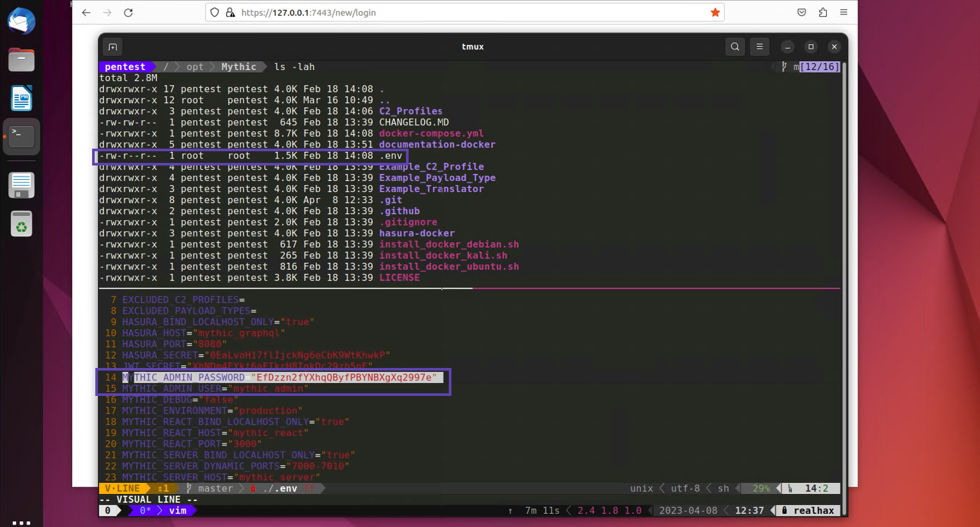Image resolution: width=980 pixels, height=527 pixels.
Task: Open the browser extensions puzzle icon
Action: tap(823, 12)
